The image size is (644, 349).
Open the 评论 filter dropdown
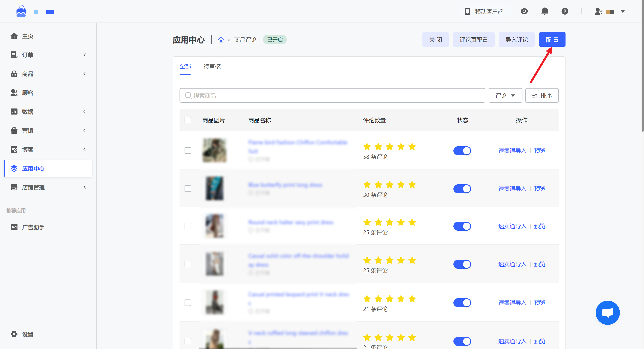click(x=505, y=95)
